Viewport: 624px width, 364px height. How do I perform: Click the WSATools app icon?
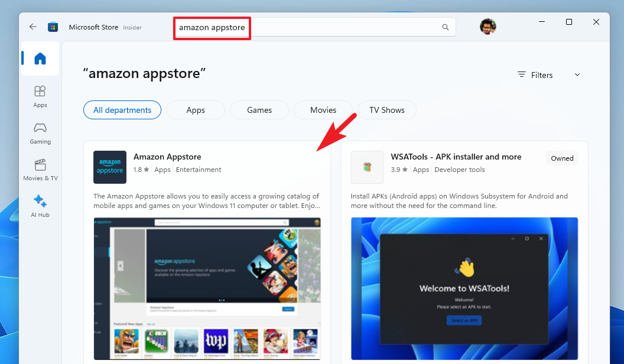pyautogui.click(x=367, y=167)
